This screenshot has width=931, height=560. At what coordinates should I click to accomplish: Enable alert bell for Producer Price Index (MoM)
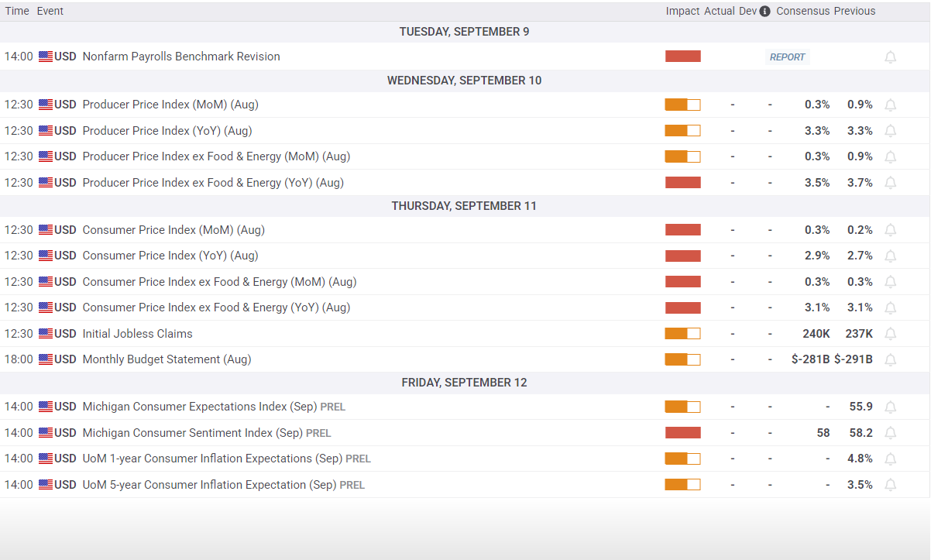pos(891,105)
